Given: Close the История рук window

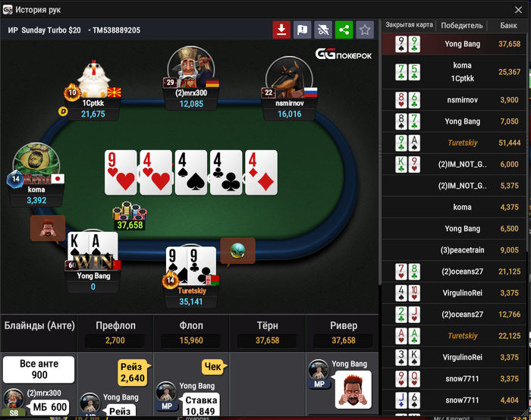Looking at the screenshot, I should click(518, 10).
